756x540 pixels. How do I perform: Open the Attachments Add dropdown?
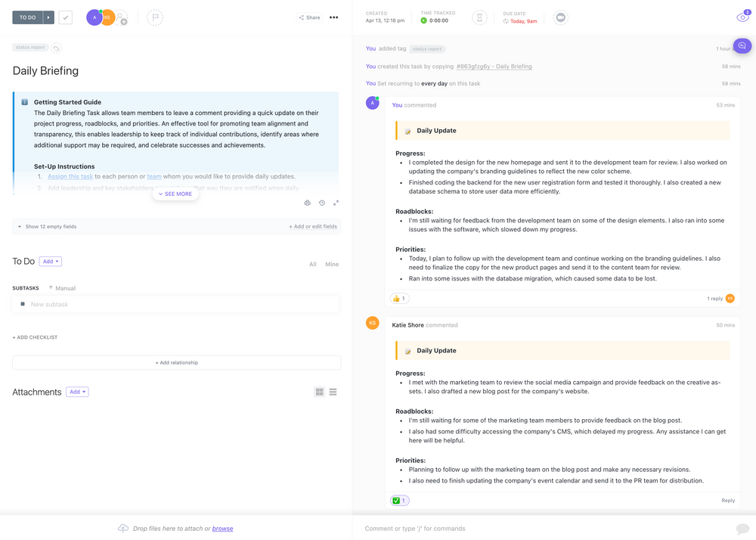pos(77,392)
